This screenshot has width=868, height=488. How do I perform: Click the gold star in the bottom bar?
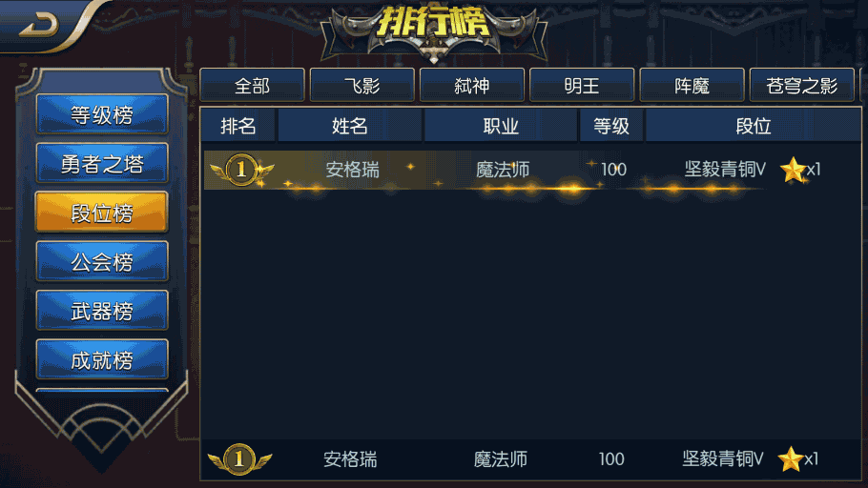(791, 458)
